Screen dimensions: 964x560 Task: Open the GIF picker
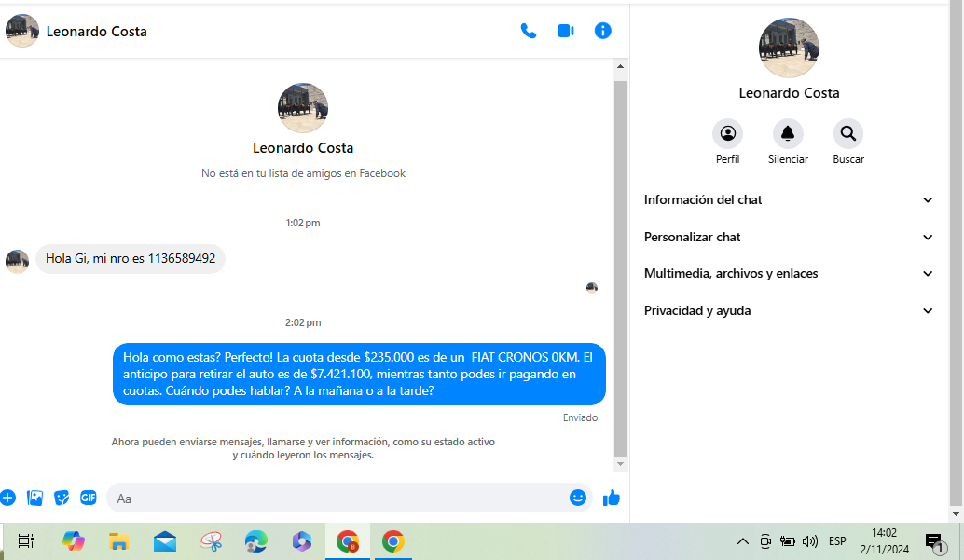(89, 498)
